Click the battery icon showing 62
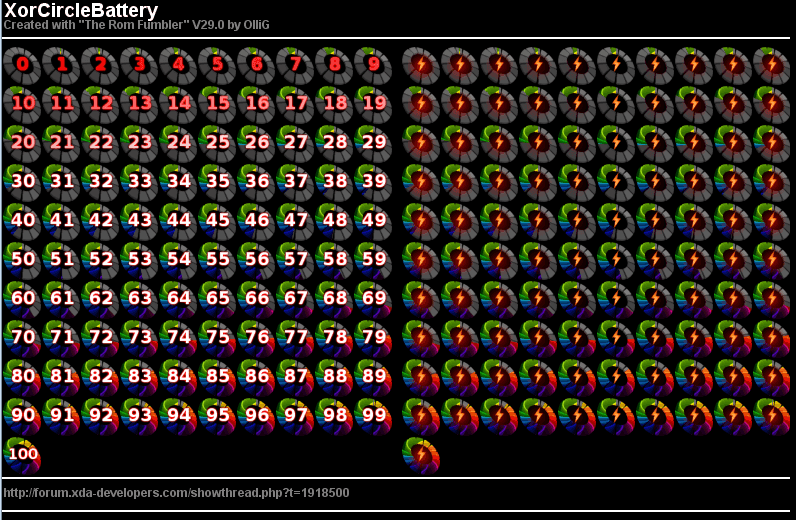Screen dimensions: 796x520 tap(101, 300)
